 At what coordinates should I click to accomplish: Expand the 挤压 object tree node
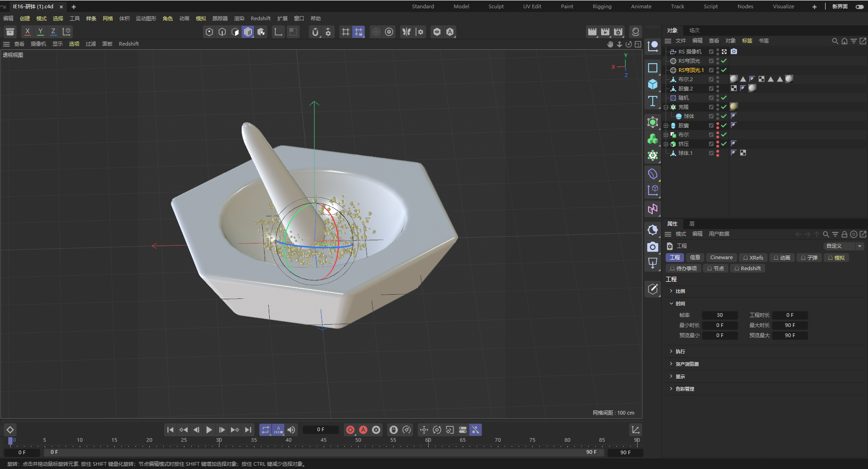pos(666,144)
